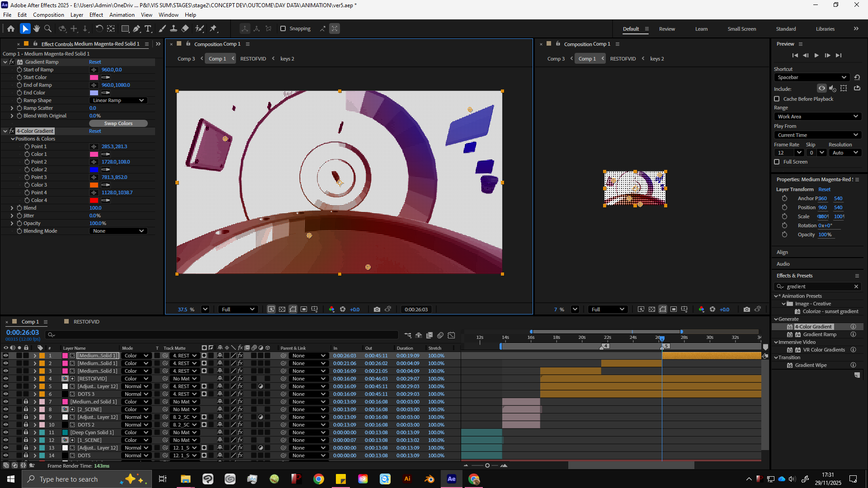Select VR Color Gradients effect
This screenshot has width=868, height=488.
click(824, 350)
